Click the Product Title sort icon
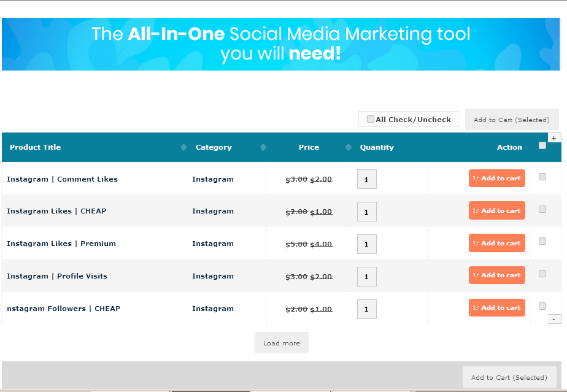Viewport: 567px width, 392px height. pyautogui.click(x=183, y=147)
